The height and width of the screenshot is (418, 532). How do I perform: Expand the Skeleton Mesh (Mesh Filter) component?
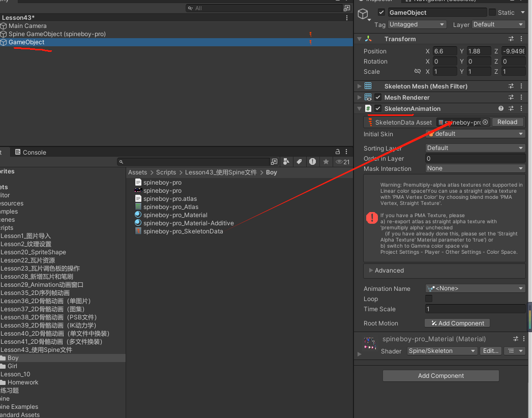pos(359,86)
